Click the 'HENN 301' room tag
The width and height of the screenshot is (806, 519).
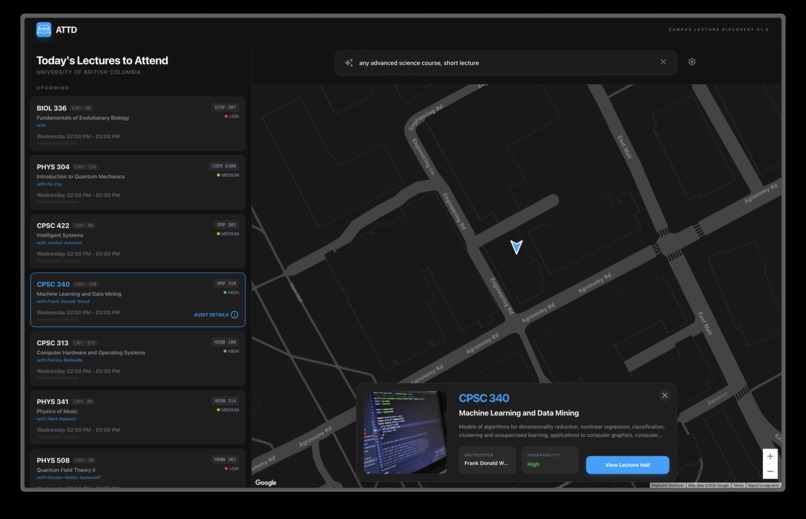[x=225, y=459]
